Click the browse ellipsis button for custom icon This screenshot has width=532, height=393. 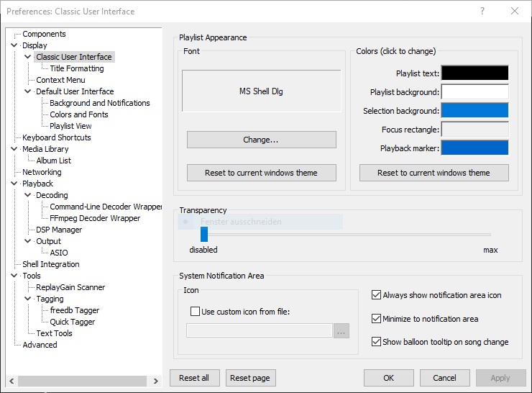(x=341, y=331)
